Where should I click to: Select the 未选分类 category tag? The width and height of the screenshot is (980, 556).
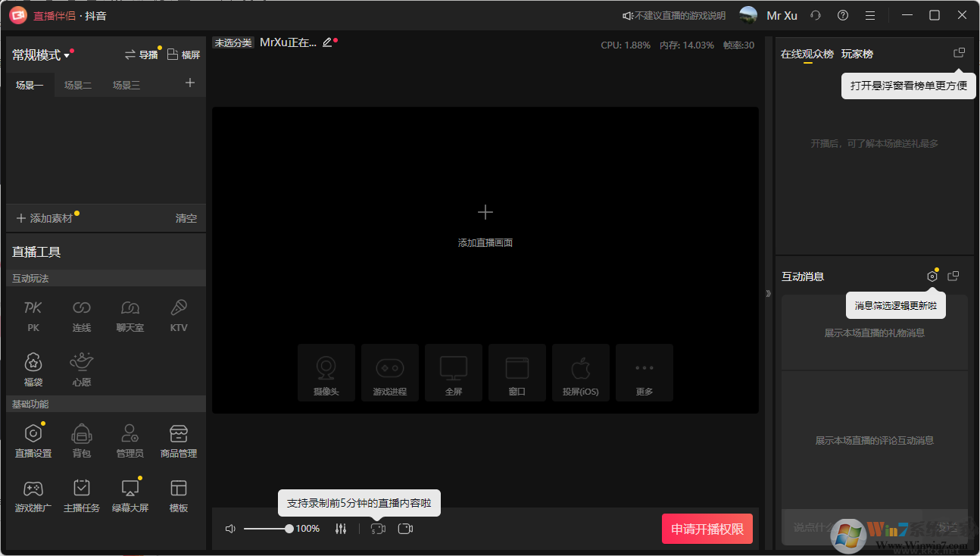point(233,43)
